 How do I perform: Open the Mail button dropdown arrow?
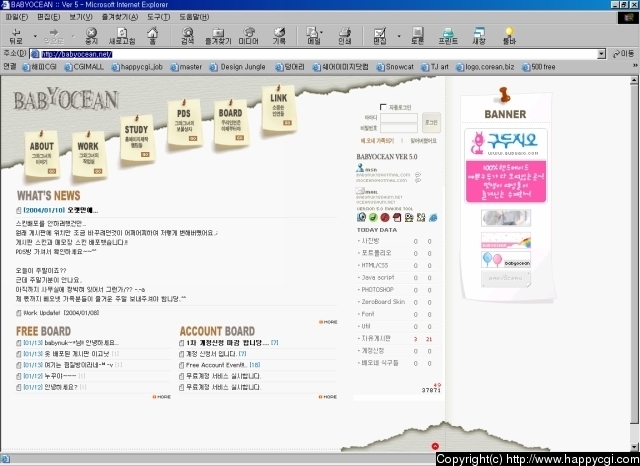point(322,32)
